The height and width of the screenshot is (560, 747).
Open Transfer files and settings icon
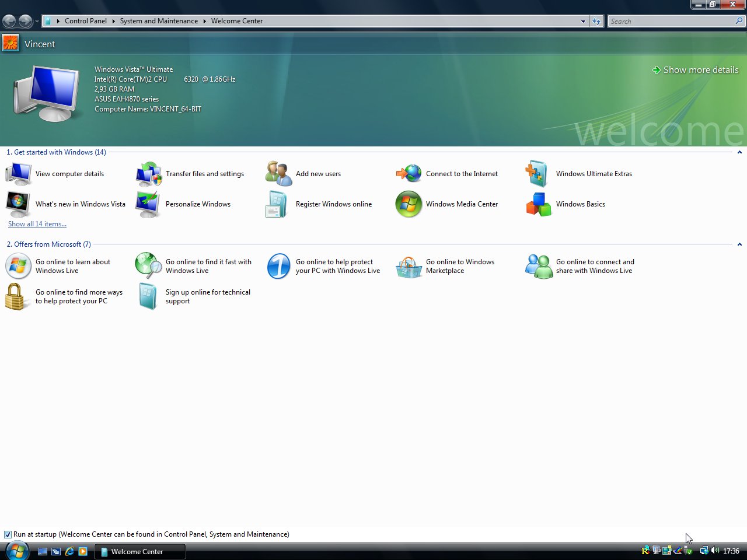(148, 173)
